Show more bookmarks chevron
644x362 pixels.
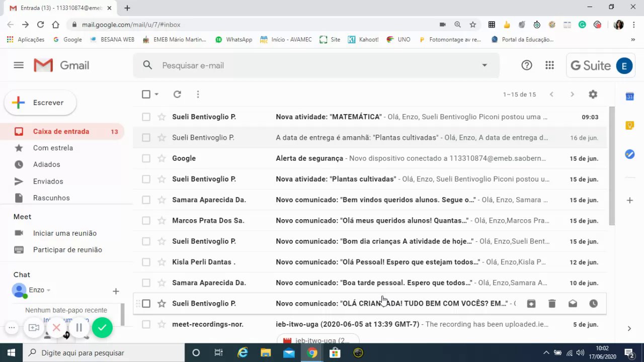[633, 39]
